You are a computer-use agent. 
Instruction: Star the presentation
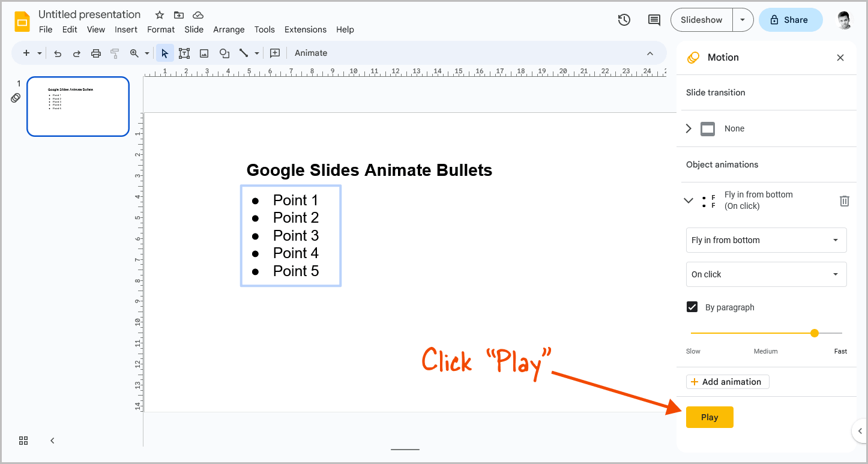(x=158, y=14)
